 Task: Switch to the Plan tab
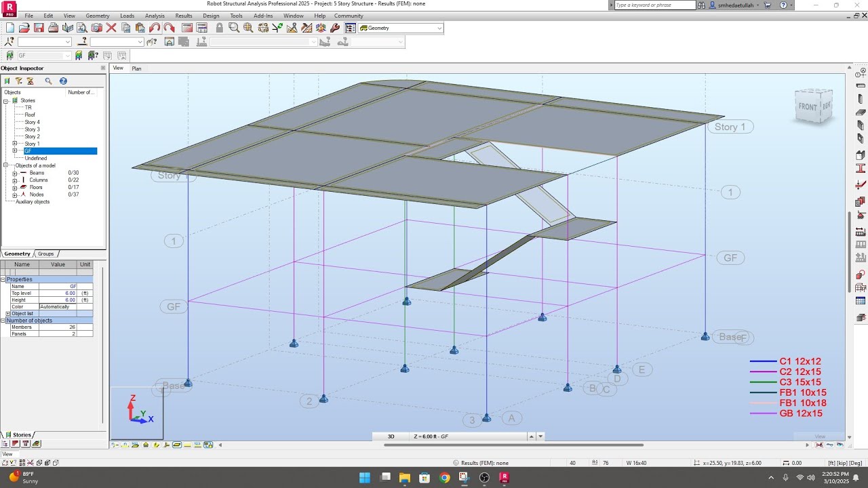136,68
